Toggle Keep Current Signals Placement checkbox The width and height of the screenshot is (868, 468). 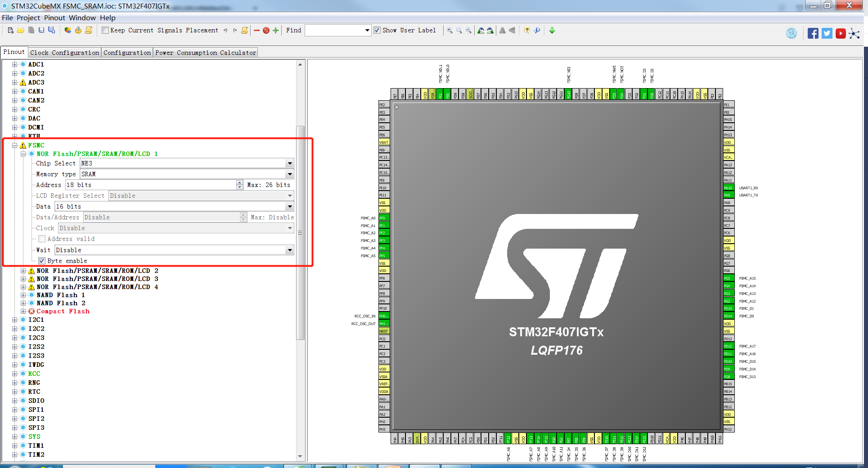tap(105, 31)
